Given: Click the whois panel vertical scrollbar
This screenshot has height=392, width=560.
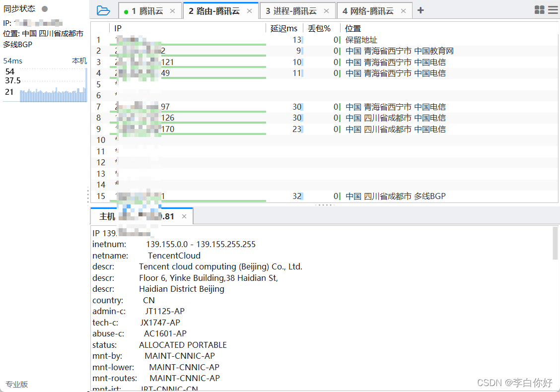Looking at the screenshot, I should coord(555,244).
